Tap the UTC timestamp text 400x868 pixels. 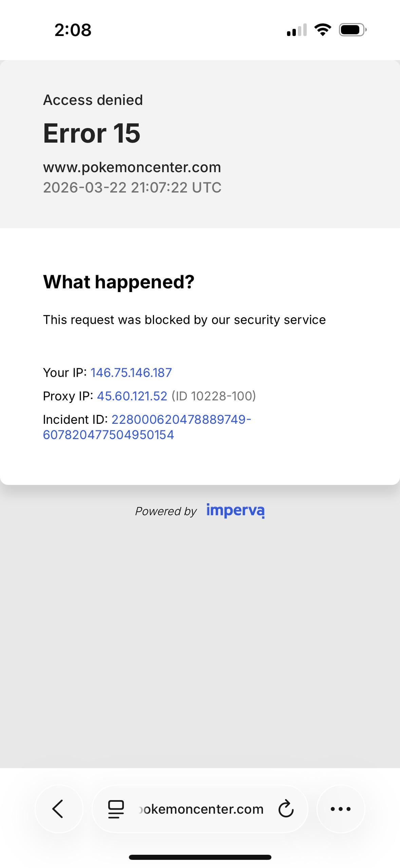point(132,187)
